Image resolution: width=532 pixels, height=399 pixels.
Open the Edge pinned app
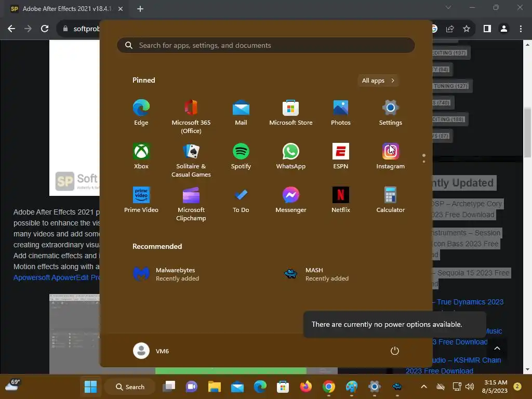coord(141,113)
